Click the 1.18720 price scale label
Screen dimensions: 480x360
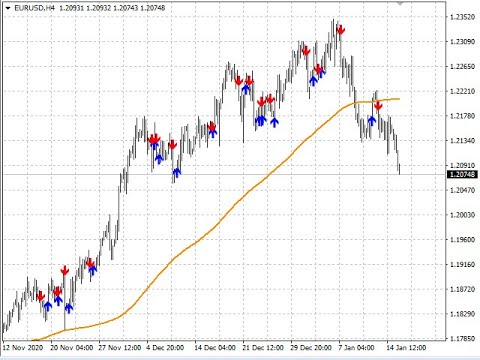(x=462, y=289)
